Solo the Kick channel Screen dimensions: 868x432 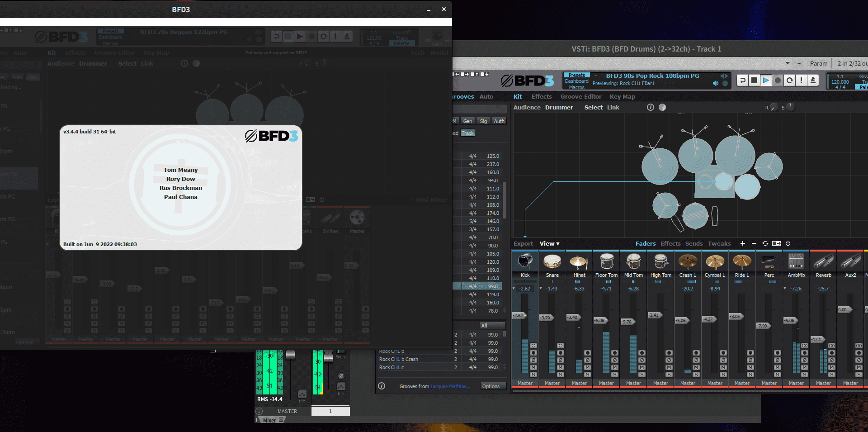coord(533,375)
